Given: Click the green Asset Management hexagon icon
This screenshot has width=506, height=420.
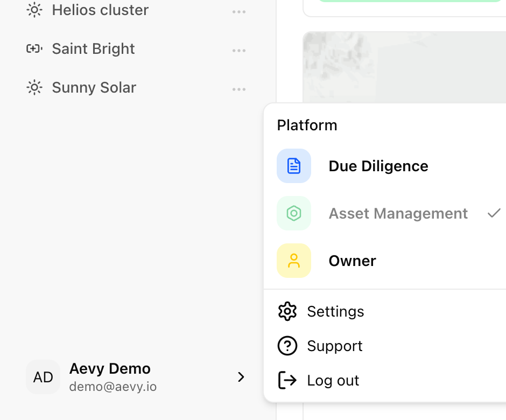Looking at the screenshot, I should pos(294,213).
